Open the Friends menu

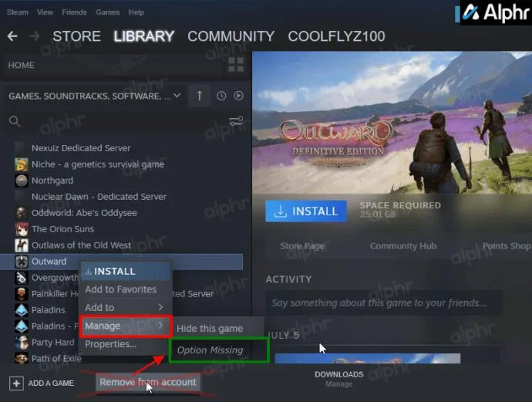coord(74,12)
